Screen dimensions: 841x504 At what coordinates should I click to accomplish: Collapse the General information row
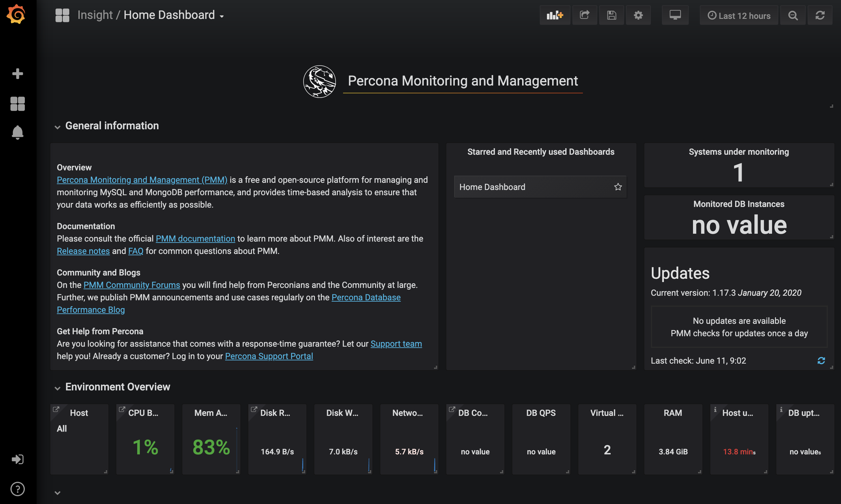[112, 126]
